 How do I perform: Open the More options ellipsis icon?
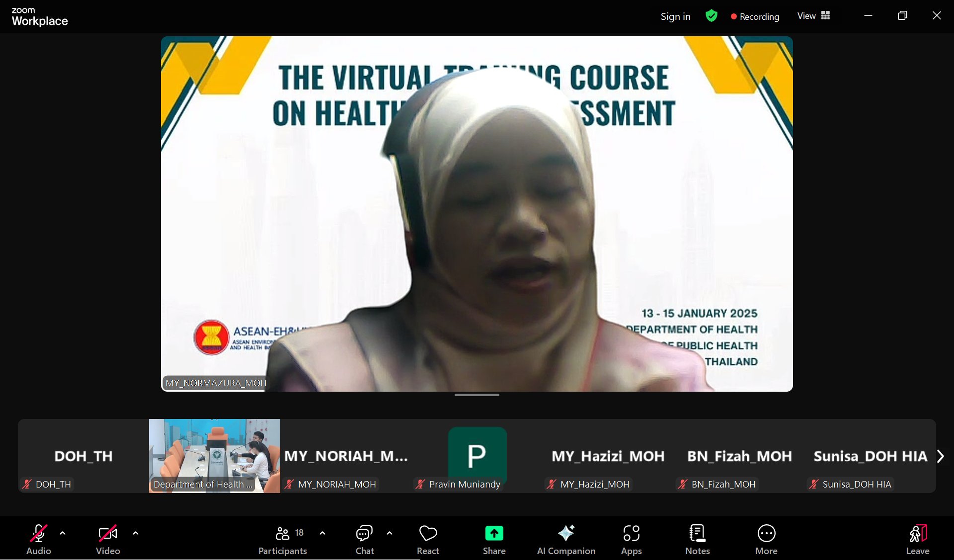click(x=766, y=534)
